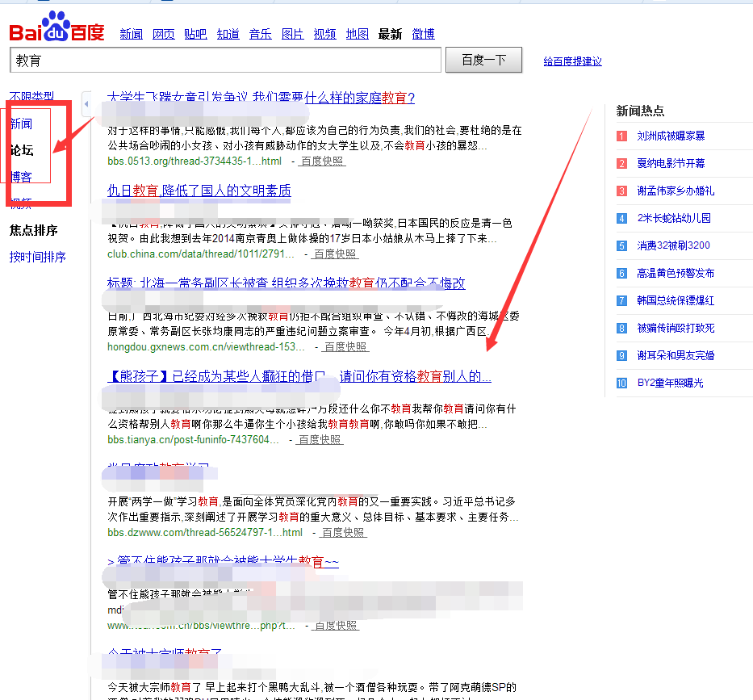Click the blue rank 7 badge
Viewport: 753px width, 700px height.
622,301
